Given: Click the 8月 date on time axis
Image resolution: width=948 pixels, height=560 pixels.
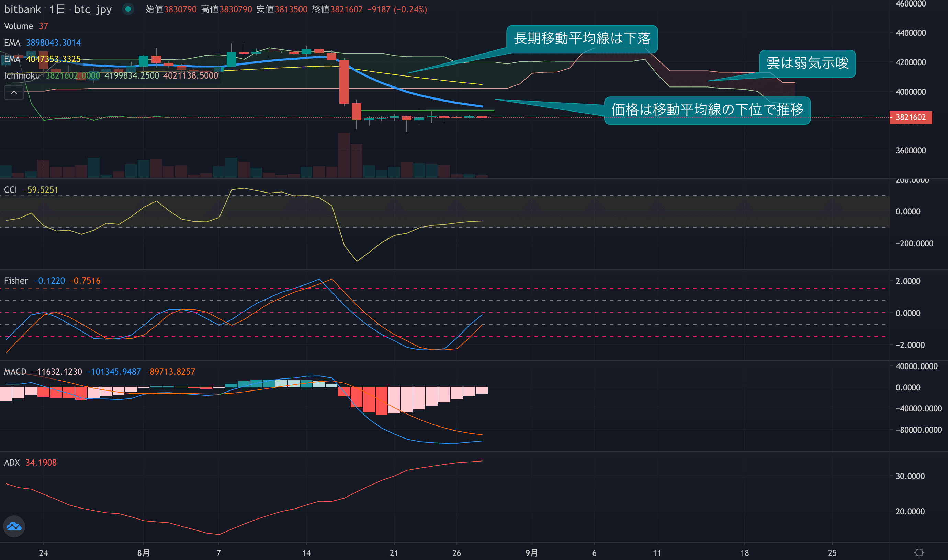Looking at the screenshot, I should tap(143, 553).
